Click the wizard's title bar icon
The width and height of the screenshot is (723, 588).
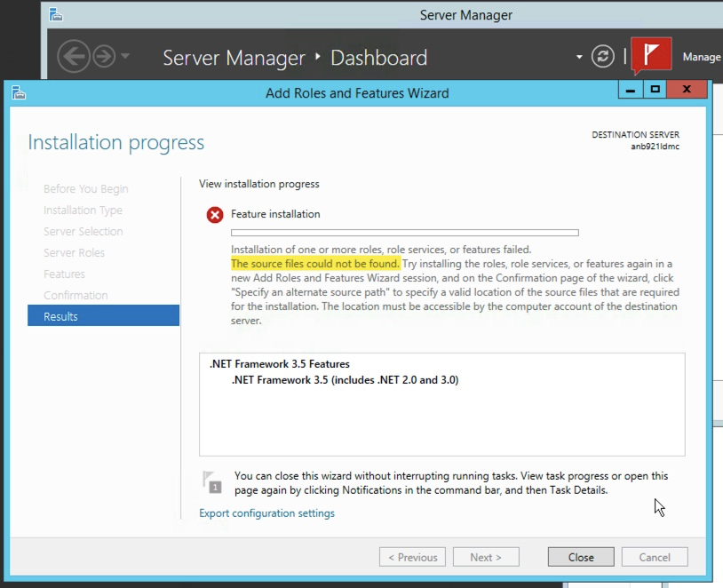(x=19, y=92)
